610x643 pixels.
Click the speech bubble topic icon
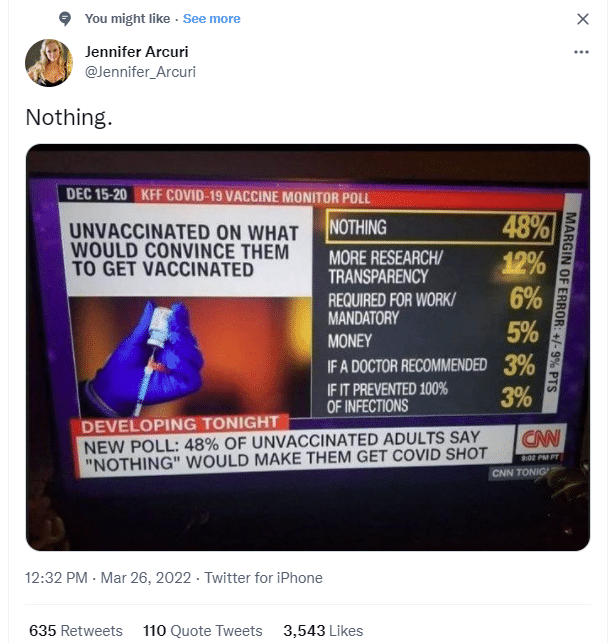click(x=65, y=19)
